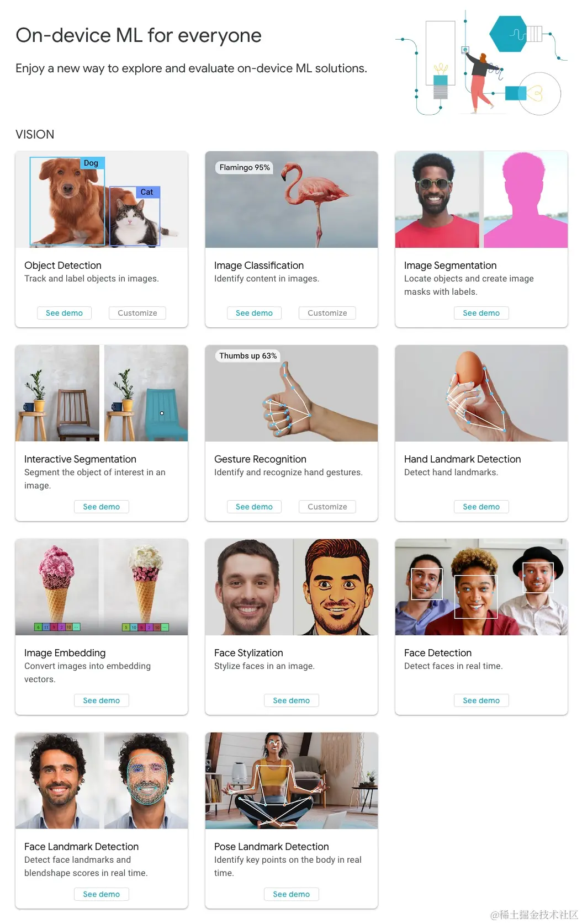Screen dimensions: 582x924
Task: Customize the Object Detection solution
Action: click(x=137, y=313)
